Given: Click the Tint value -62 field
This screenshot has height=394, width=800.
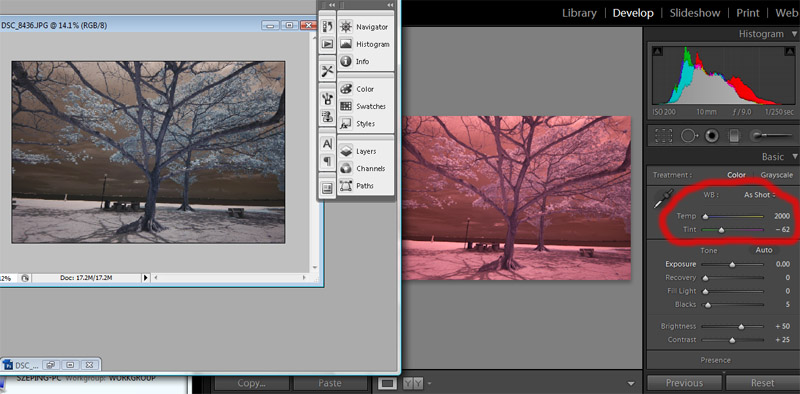Looking at the screenshot, I should click(x=783, y=230).
